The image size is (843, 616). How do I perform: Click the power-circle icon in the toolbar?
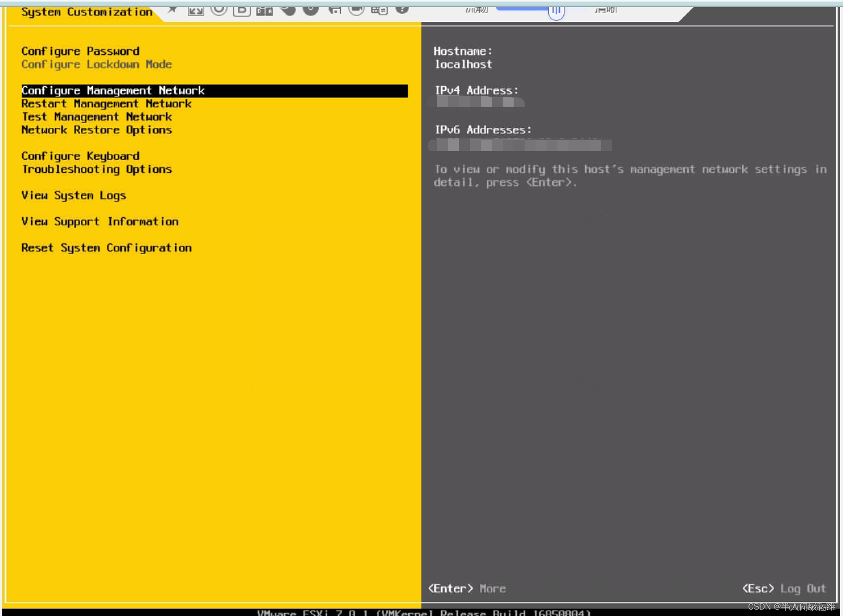click(x=311, y=9)
